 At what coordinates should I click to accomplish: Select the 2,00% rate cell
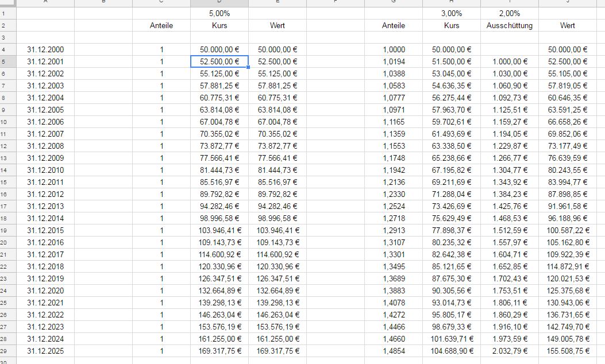(510, 13)
